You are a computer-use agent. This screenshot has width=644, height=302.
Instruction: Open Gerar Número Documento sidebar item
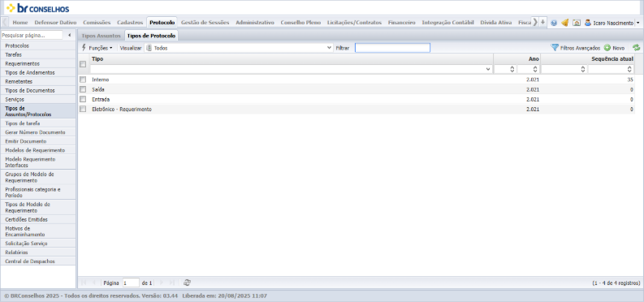[x=38, y=132]
